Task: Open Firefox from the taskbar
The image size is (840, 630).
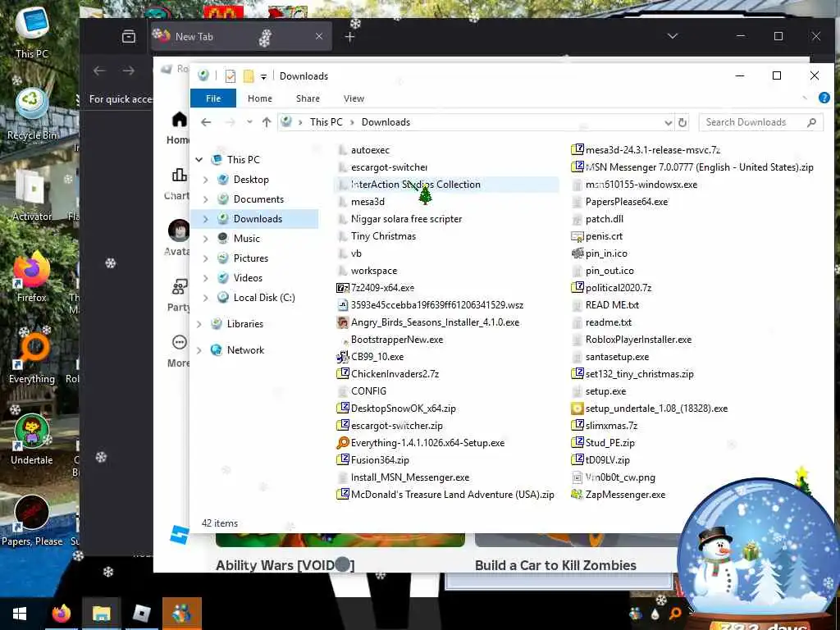Action: point(61,614)
